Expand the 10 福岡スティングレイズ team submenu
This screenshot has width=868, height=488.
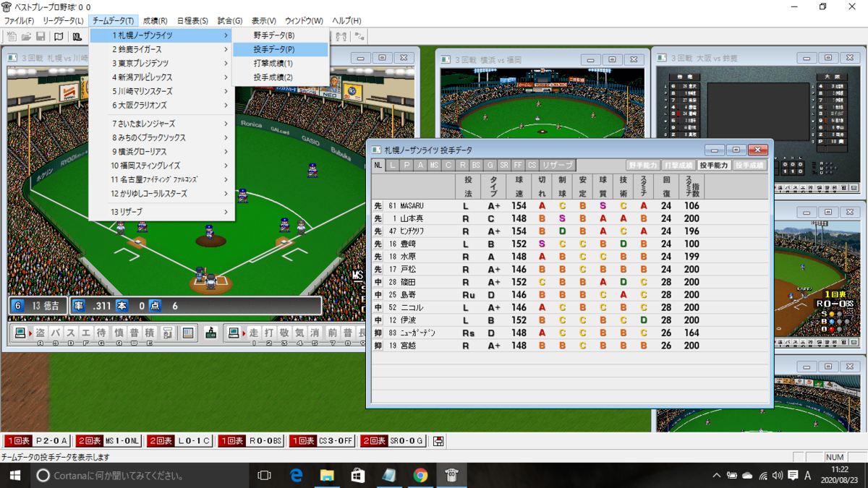[161, 166]
